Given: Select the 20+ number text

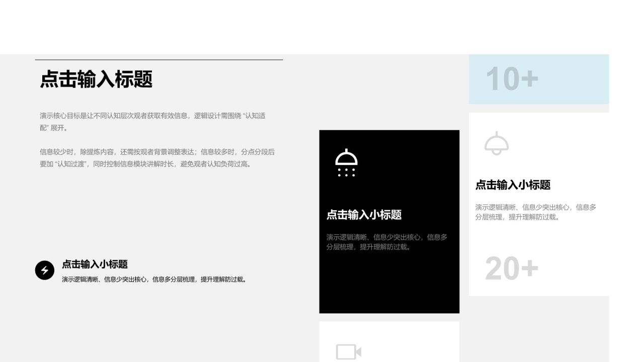Looking at the screenshot, I should coord(512,268).
